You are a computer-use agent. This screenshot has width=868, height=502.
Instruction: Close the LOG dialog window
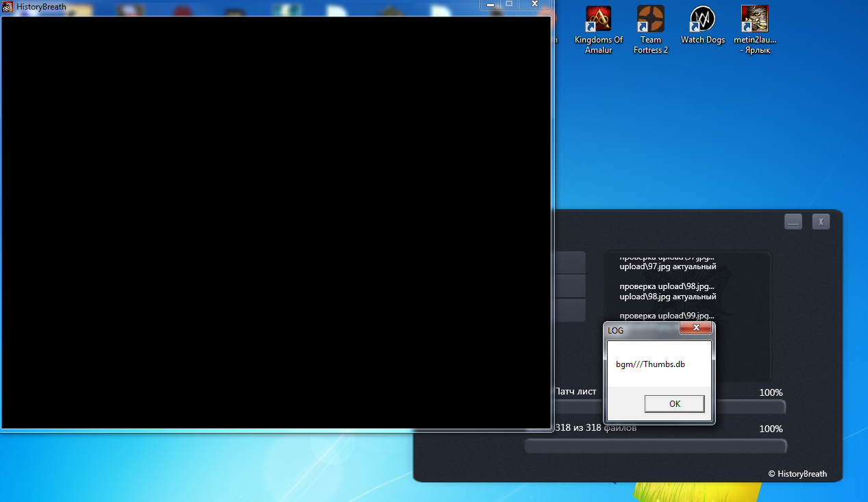click(696, 329)
